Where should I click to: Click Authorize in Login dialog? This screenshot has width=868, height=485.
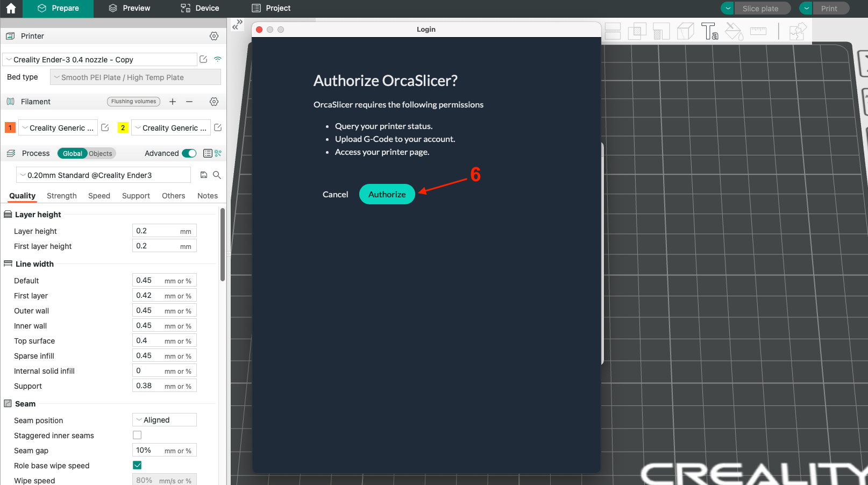coord(387,194)
